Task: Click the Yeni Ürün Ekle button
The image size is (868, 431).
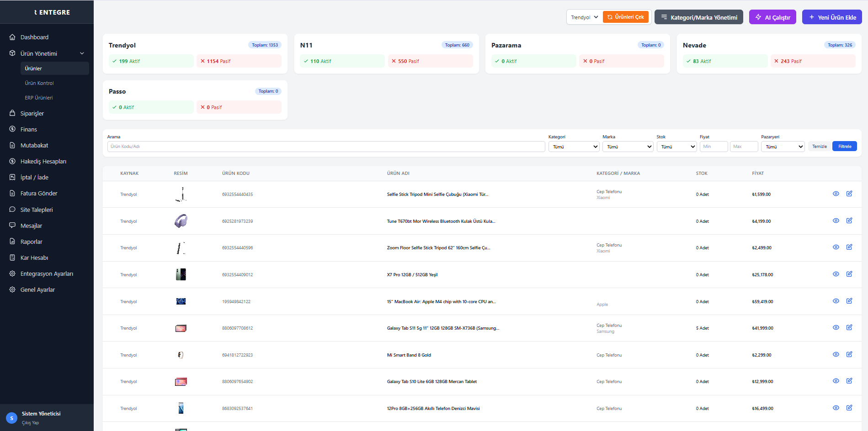Action: (x=831, y=17)
